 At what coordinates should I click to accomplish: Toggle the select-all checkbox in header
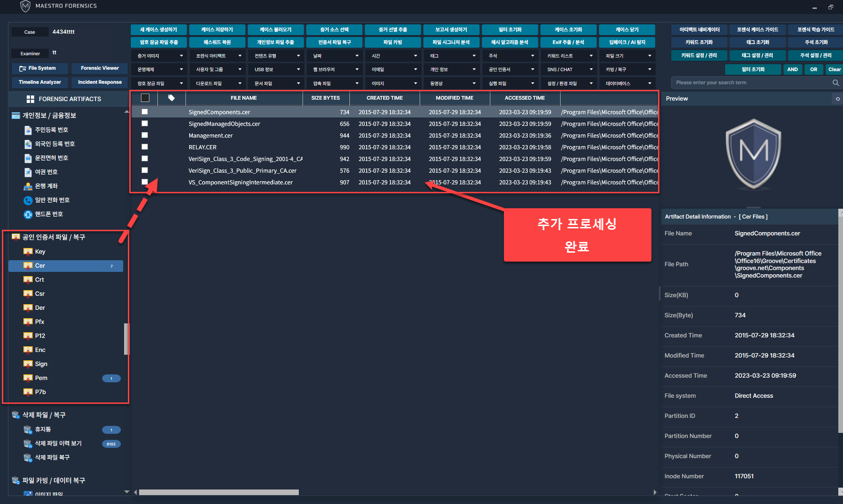coord(145,98)
